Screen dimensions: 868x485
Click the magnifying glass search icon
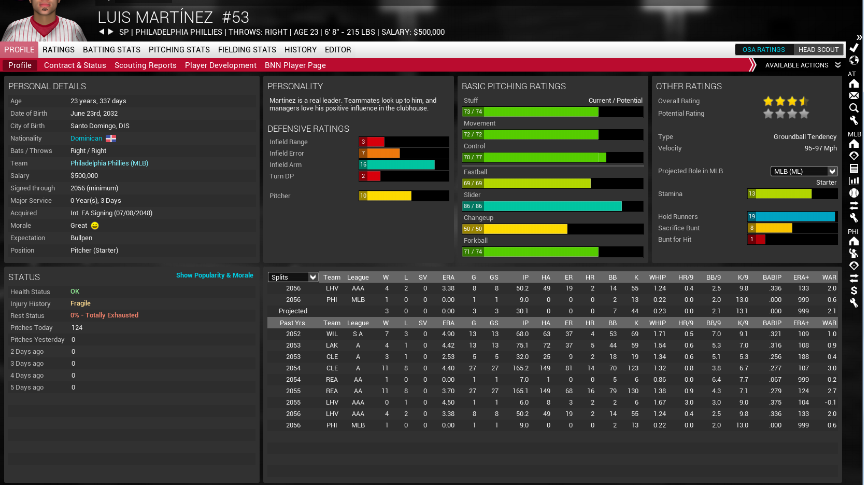[x=854, y=108]
